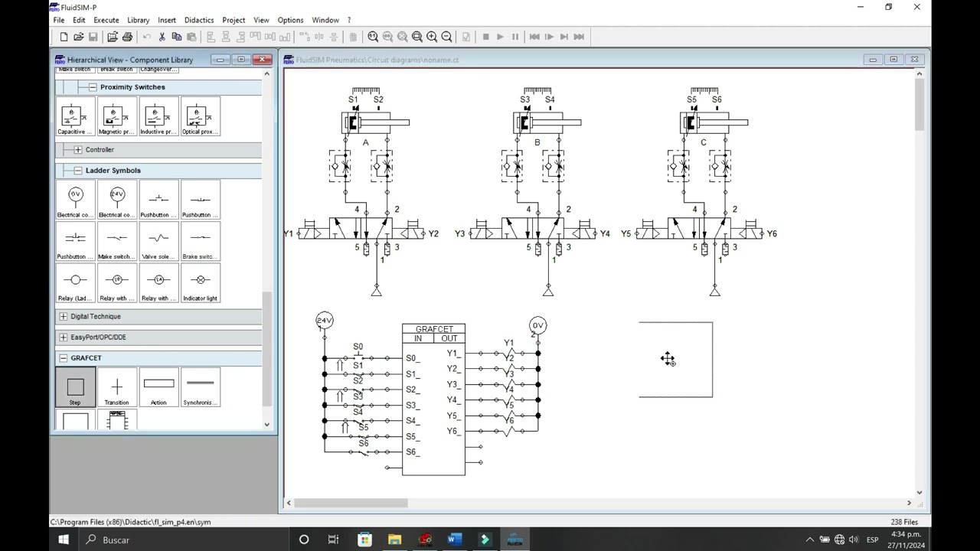980x551 pixels.
Task: Collapse the Proximity Switches group
Action: click(x=93, y=87)
